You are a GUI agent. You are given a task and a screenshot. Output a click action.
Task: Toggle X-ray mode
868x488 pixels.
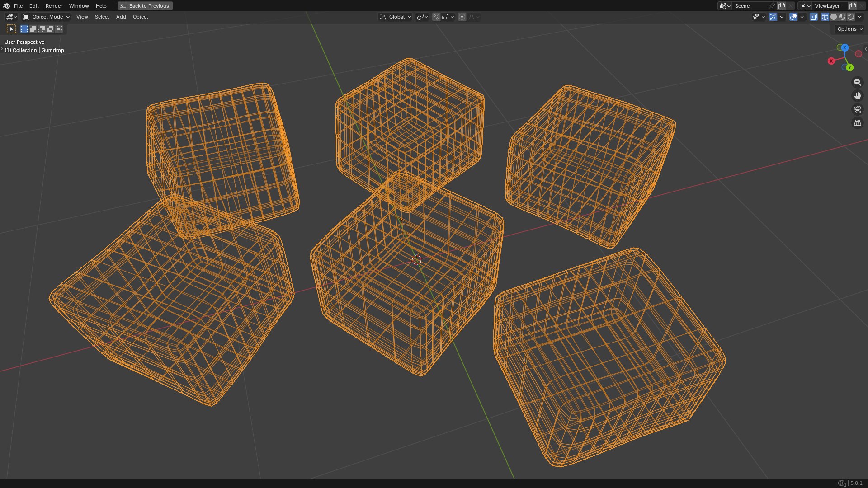coord(814,17)
